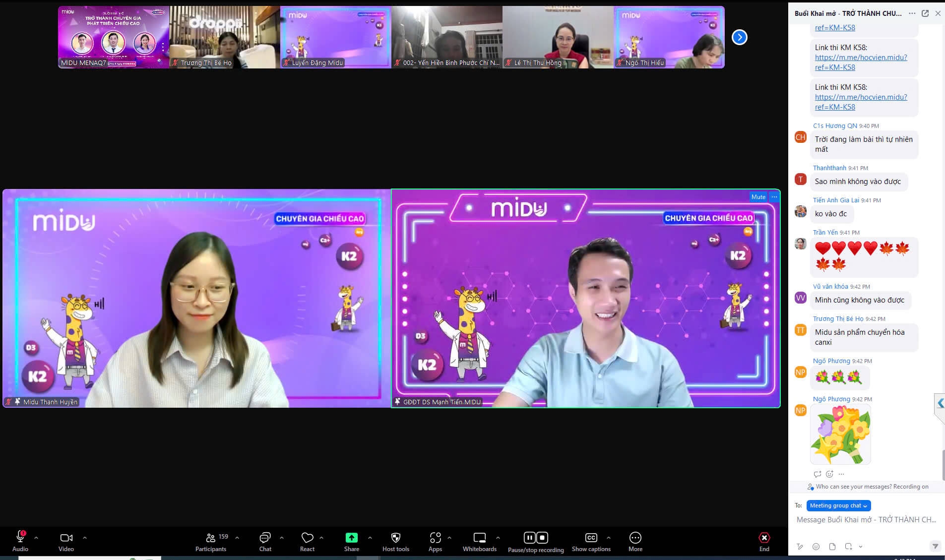Click into the chat message input field
Viewport: 945px width, 560px height.
coord(866,520)
